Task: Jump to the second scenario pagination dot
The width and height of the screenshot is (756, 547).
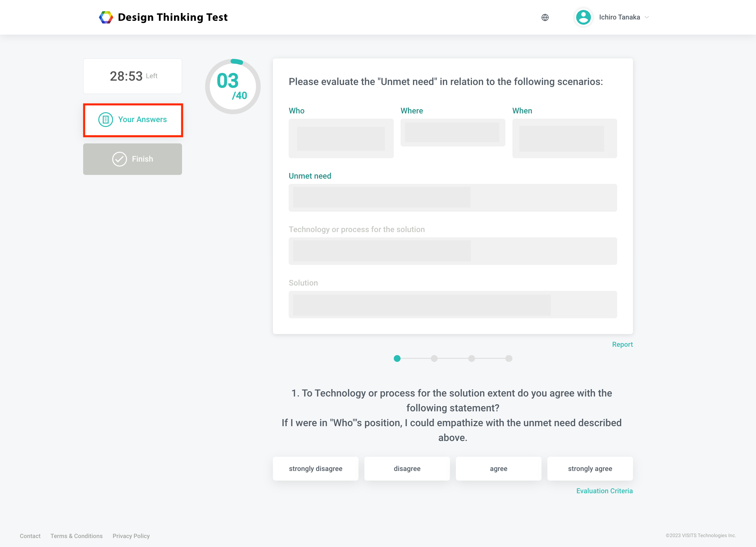Action: pos(434,359)
